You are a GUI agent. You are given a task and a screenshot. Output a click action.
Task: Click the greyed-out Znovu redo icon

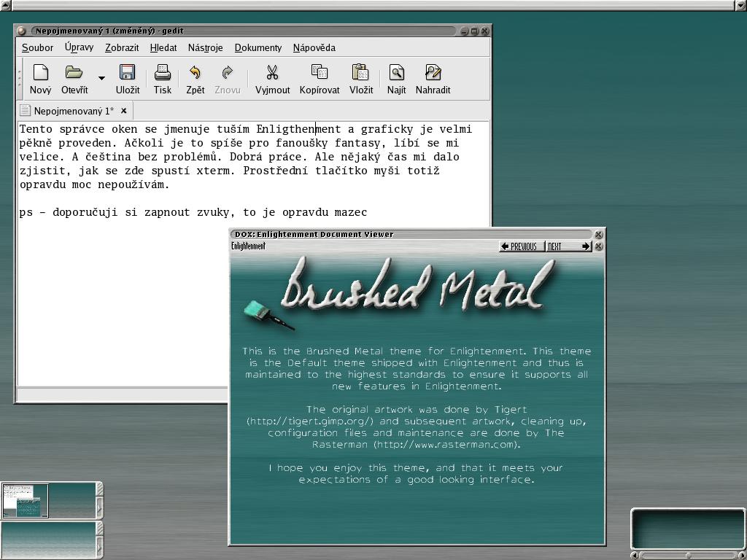pyautogui.click(x=228, y=72)
